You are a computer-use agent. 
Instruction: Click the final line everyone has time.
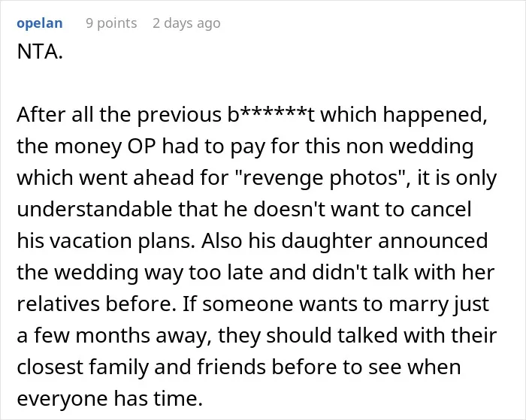pyautogui.click(x=110, y=398)
